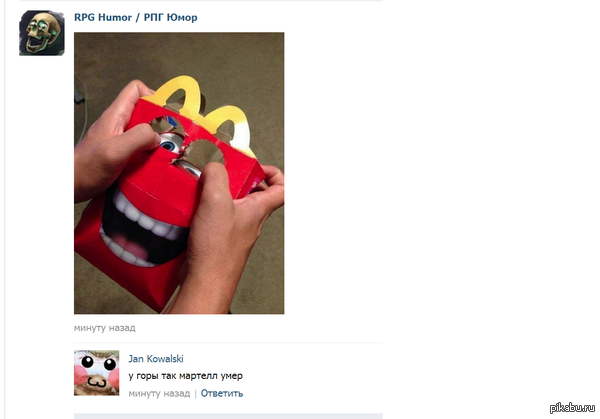Select the comment text у горы так мартелл умер
The height and width of the screenshot is (419, 600).
click(x=186, y=376)
